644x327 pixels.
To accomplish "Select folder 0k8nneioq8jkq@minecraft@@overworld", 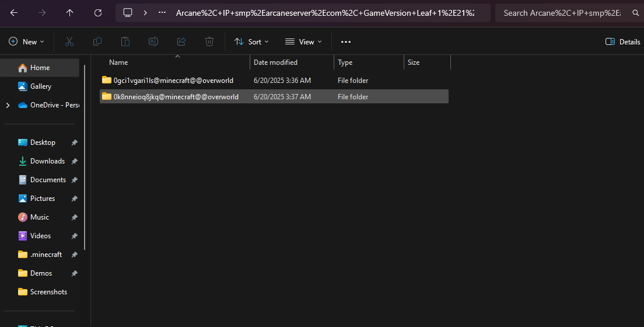I will tap(274, 97).
